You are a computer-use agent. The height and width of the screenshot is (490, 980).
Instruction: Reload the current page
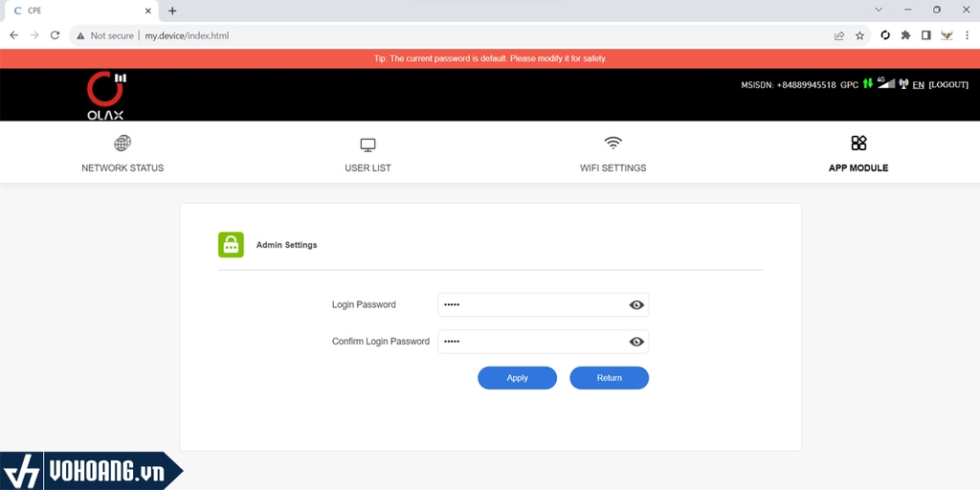tap(55, 35)
